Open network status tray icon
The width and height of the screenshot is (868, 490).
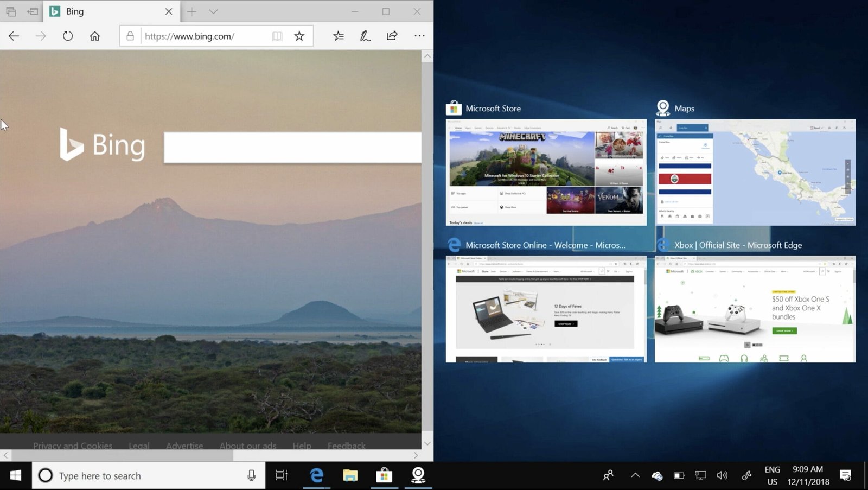tap(700, 476)
